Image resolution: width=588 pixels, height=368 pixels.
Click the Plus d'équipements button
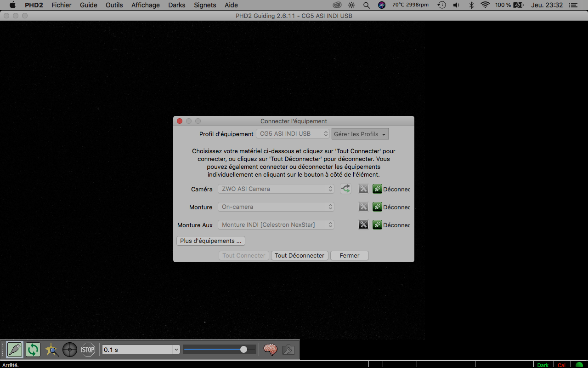tap(210, 241)
